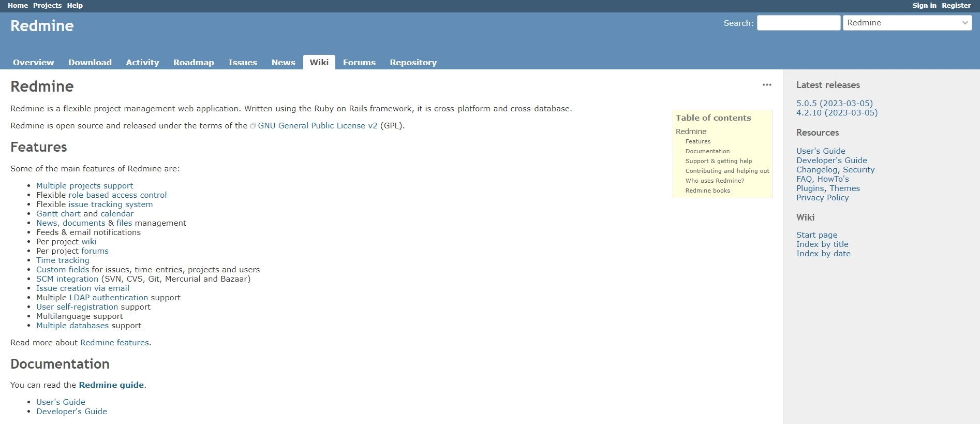Switch to the Roadmap tab
980x424 pixels.
point(194,62)
